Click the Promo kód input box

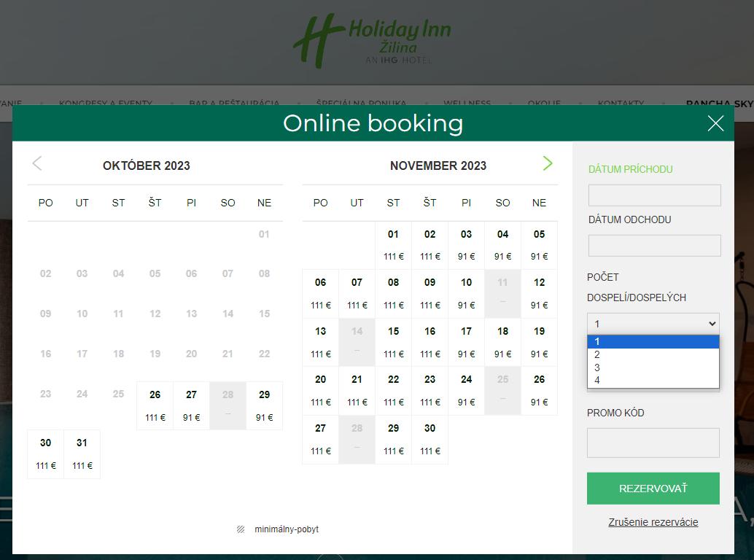point(653,443)
